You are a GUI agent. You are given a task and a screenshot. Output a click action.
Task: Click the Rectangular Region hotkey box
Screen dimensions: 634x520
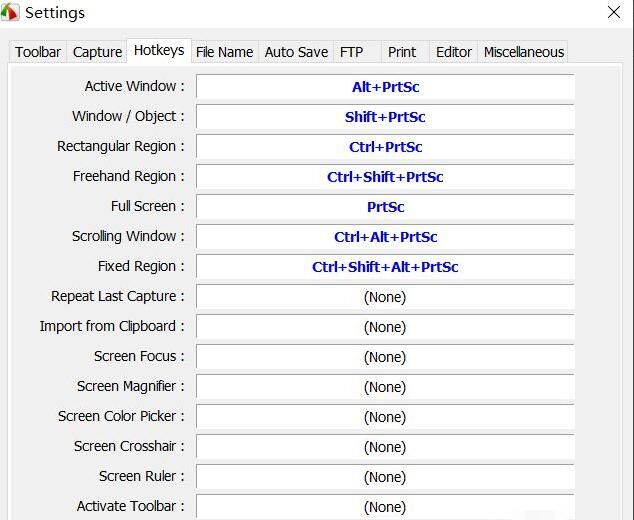pos(385,147)
